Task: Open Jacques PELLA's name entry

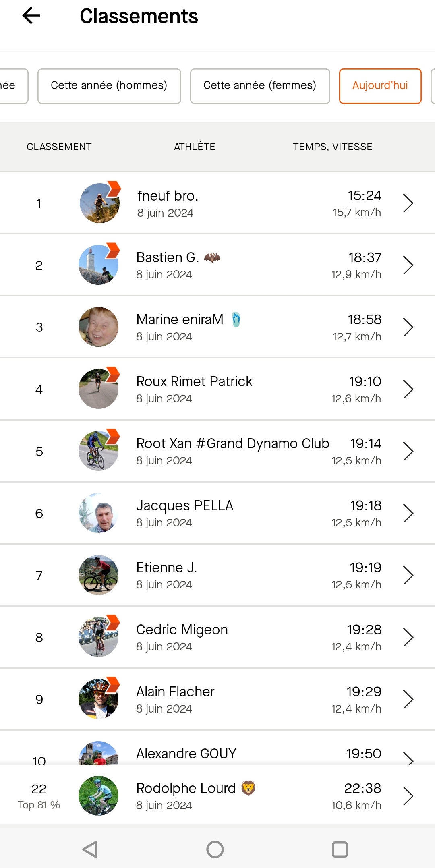Action: coord(185,505)
